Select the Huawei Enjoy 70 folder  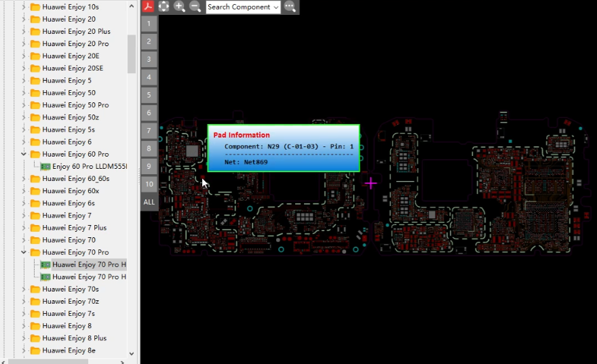click(x=69, y=240)
